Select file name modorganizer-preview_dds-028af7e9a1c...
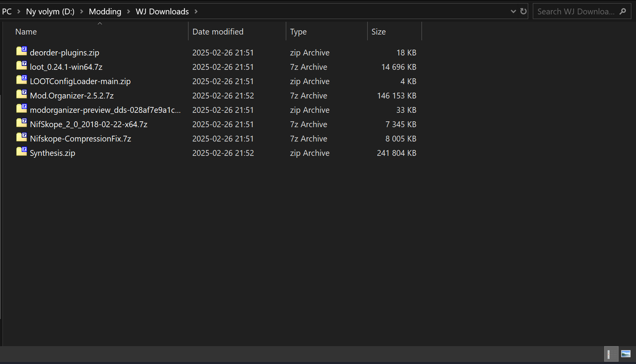 [105, 110]
